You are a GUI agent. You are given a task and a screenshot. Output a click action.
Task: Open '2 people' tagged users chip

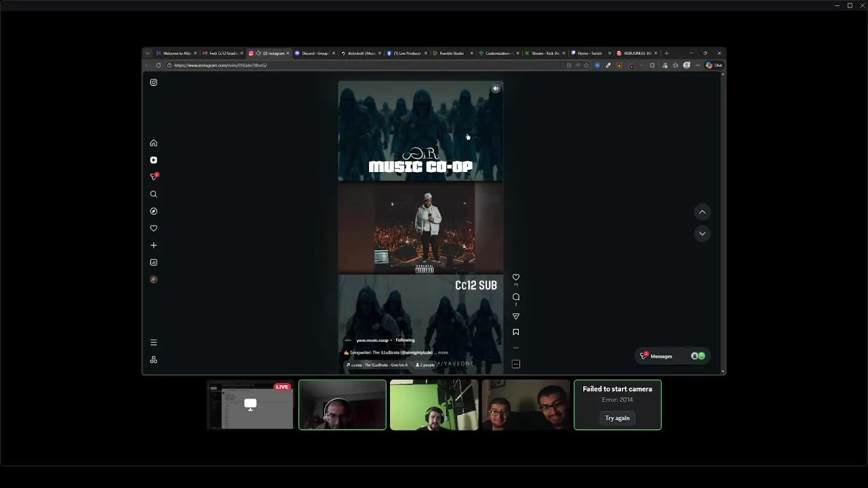click(x=425, y=365)
